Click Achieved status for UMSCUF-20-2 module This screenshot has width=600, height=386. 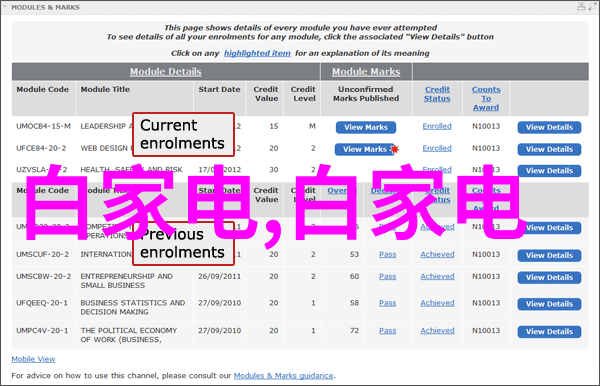coord(437,254)
